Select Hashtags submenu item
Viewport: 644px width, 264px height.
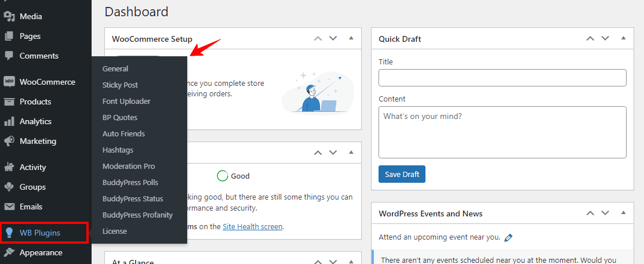118,150
